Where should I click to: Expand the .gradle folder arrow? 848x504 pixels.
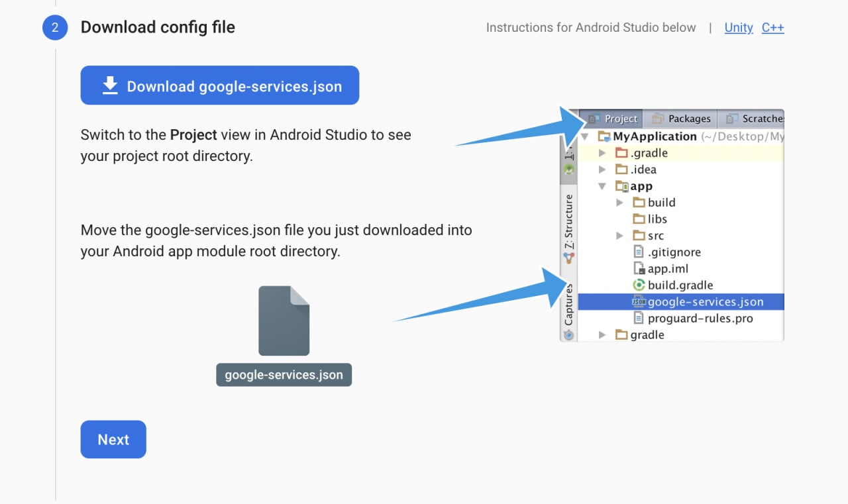(x=602, y=153)
